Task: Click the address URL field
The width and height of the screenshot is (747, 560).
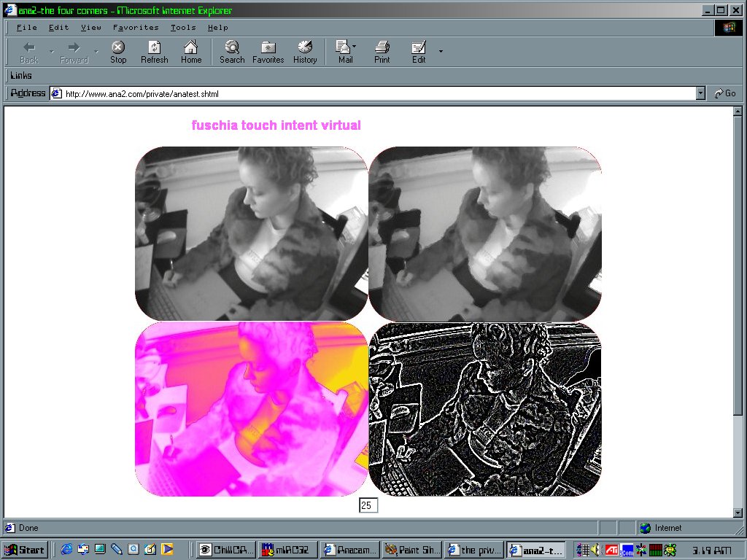Action: (x=372, y=93)
